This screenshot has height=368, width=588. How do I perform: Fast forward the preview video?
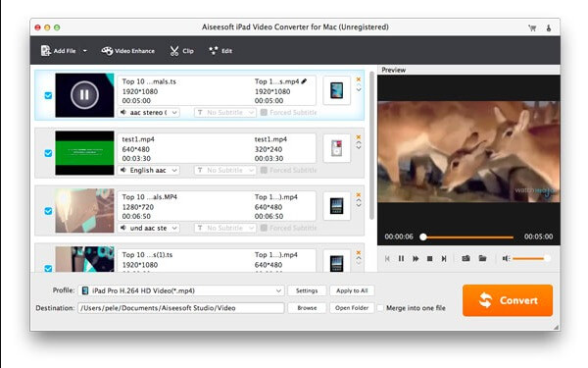coord(416,258)
